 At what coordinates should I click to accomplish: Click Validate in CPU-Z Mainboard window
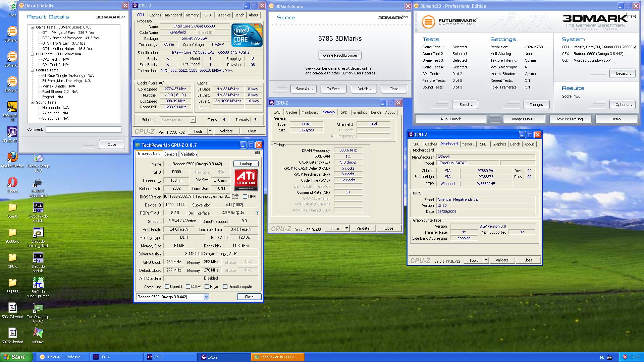click(502, 260)
